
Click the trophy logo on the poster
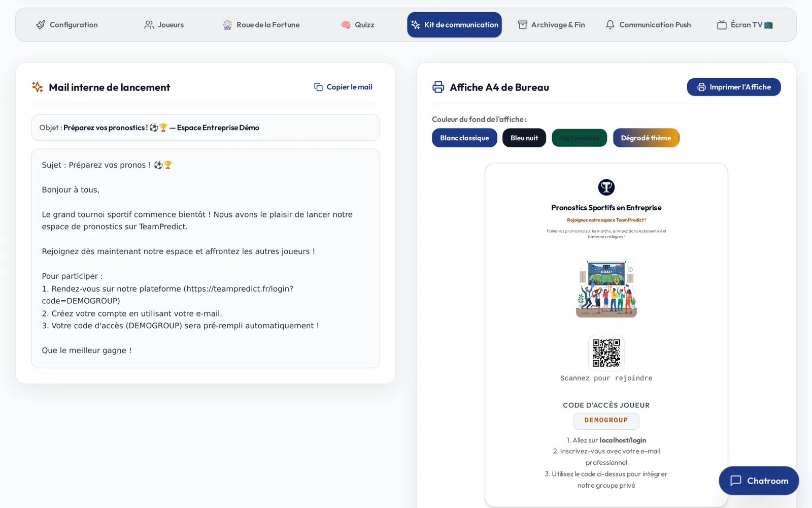tap(606, 187)
